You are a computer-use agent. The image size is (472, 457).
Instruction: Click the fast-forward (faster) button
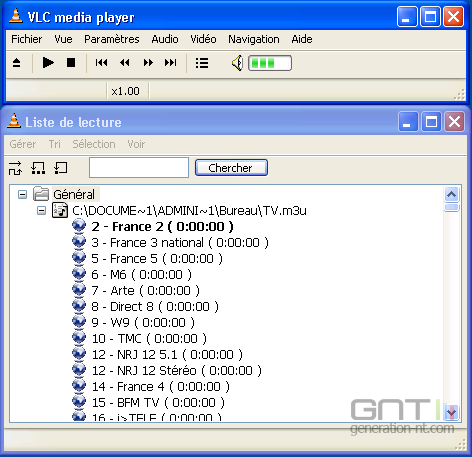coord(148,63)
